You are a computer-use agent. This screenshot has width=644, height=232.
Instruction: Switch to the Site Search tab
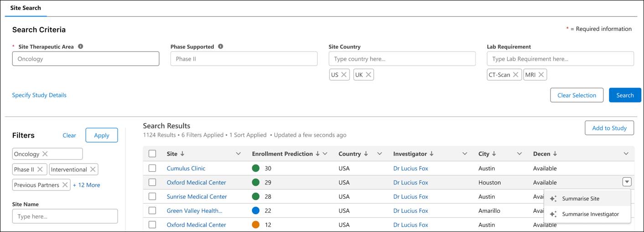coord(26,8)
